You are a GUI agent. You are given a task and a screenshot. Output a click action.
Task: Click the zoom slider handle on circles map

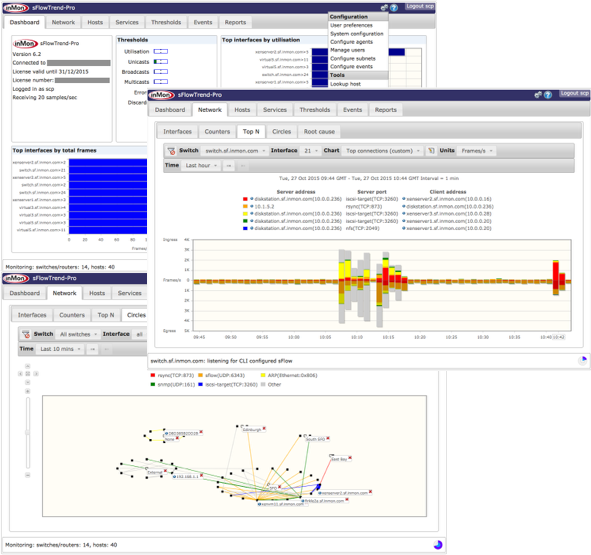[28, 432]
